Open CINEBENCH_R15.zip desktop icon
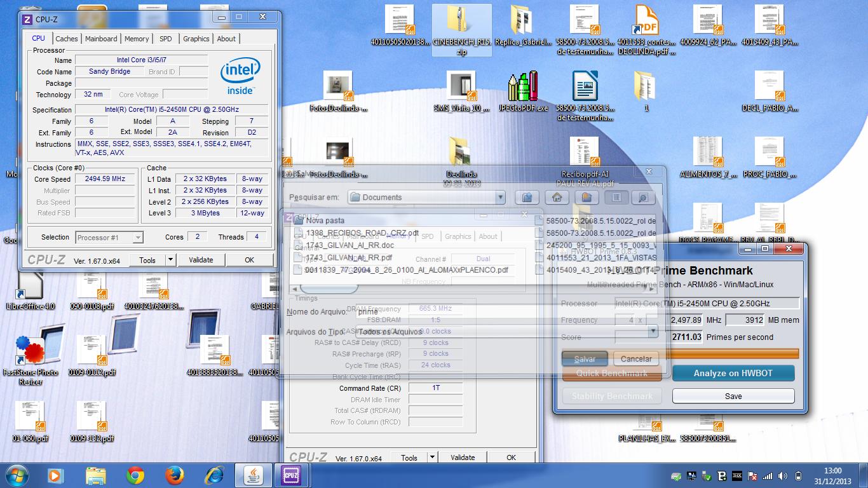Screen dimensions: 868x488 coord(461,30)
